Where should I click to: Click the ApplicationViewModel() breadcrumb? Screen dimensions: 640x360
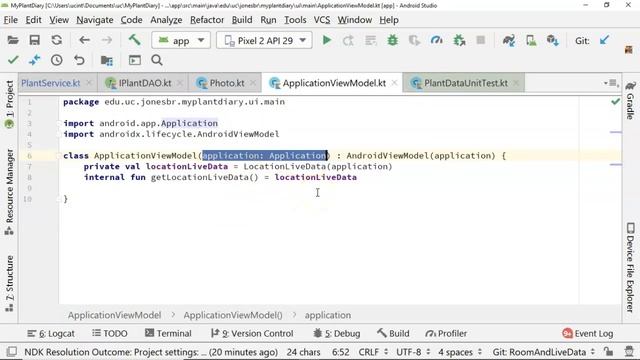pos(233,315)
